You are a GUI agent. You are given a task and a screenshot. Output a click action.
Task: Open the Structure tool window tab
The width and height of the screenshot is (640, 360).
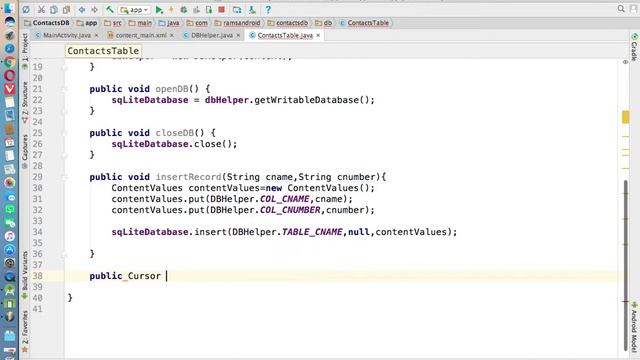[25, 101]
